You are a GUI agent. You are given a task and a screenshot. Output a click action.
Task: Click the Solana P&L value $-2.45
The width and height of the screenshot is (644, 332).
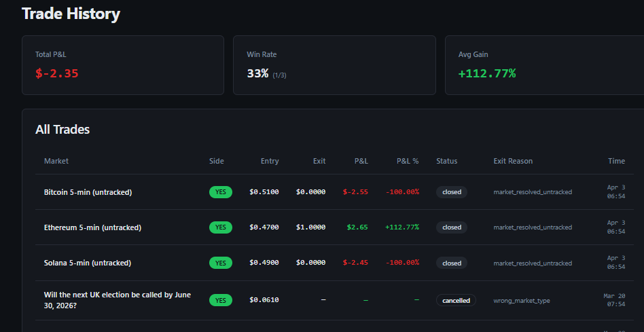point(356,263)
